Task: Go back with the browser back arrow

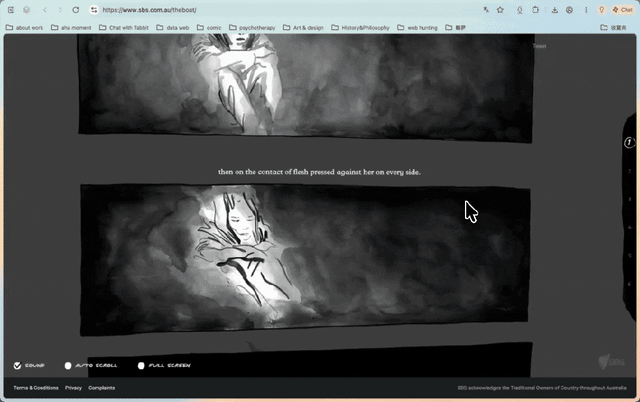Action: click(45, 10)
